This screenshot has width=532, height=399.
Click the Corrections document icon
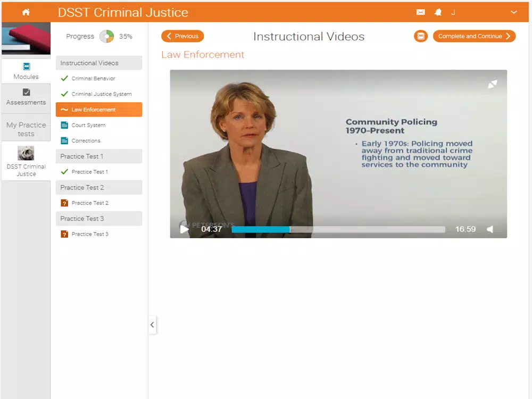tap(64, 140)
